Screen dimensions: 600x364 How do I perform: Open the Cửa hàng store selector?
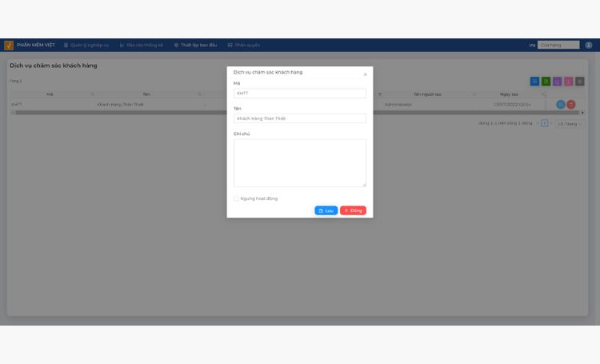558,45
